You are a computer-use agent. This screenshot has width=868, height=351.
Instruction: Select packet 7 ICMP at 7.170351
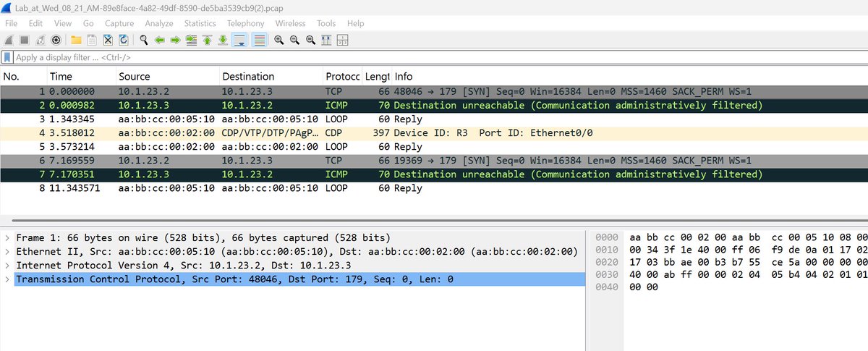click(x=434, y=174)
